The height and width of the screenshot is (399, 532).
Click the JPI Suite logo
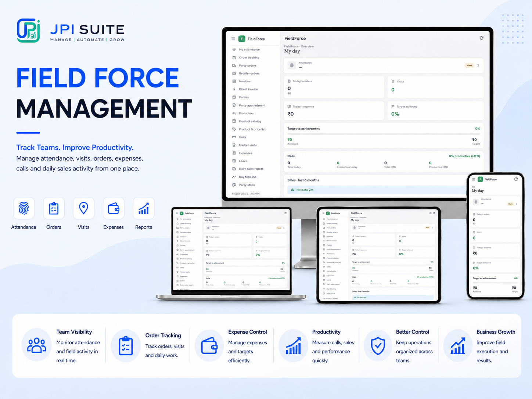(x=71, y=31)
